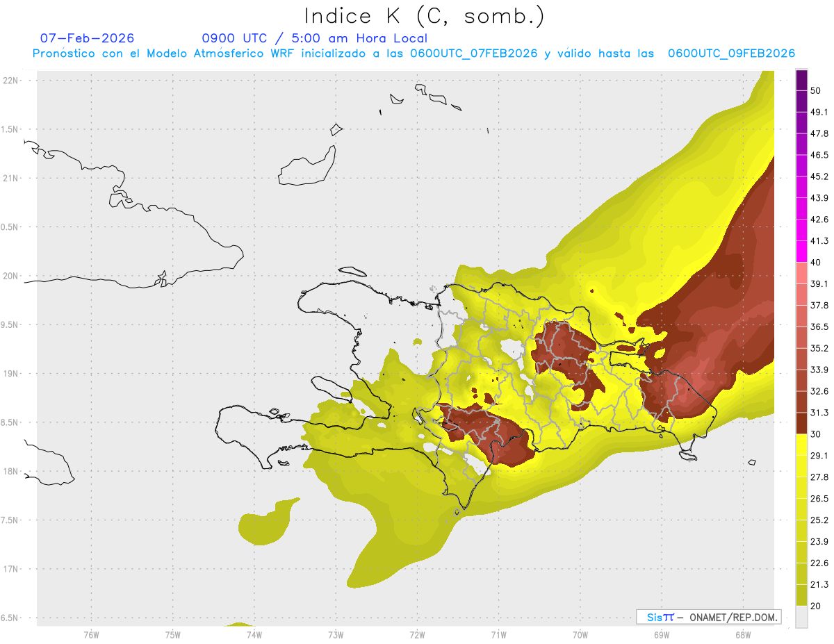Viewport: 834px width, 644px height.
Task: Click the colorbar value "30"
Action: (816, 434)
